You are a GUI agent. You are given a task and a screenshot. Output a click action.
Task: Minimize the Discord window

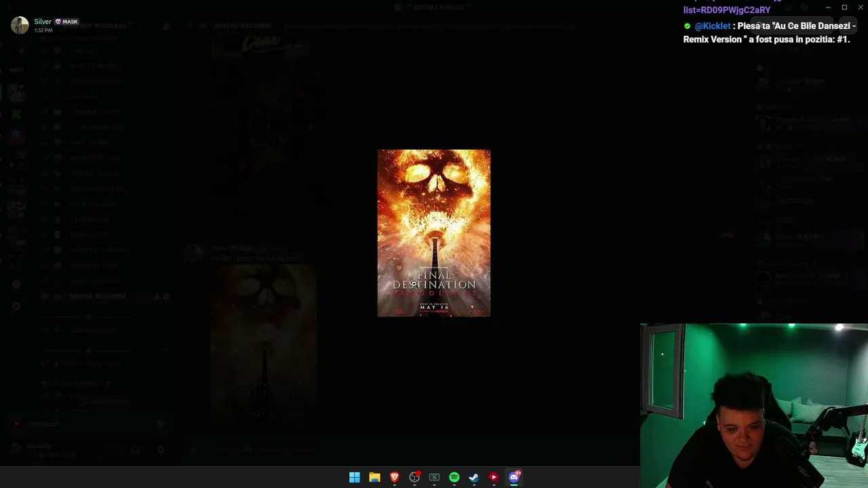(828, 7)
